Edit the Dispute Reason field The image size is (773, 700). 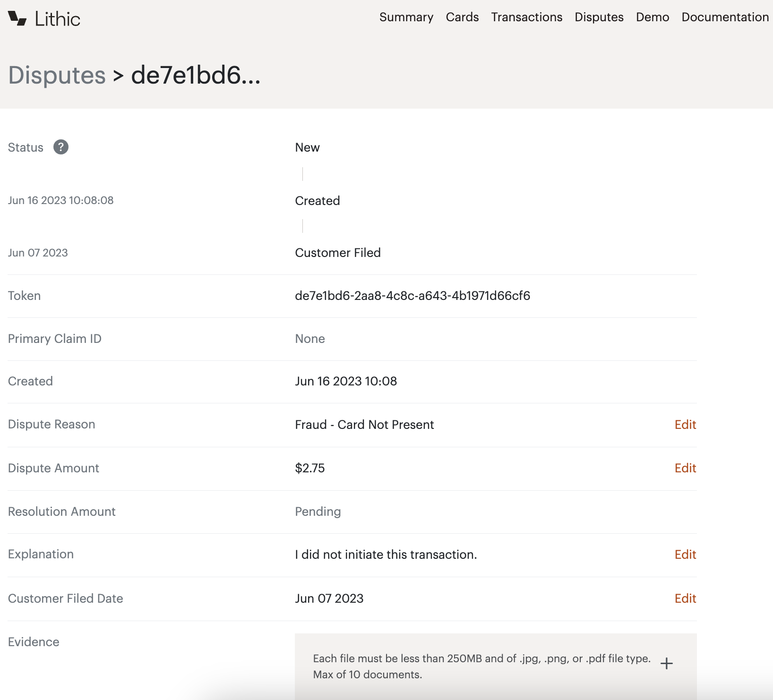point(685,425)
